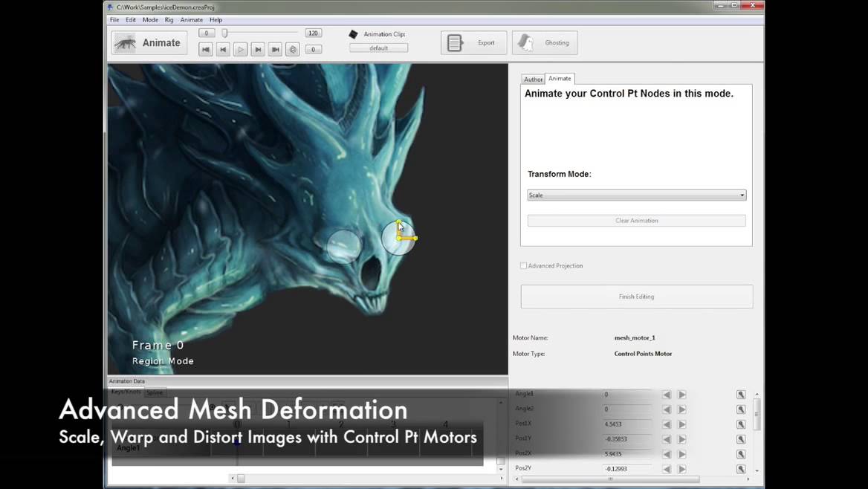Screen dimensions: 868x489
Task: Click the end frame field showing 120
Action: (314, 33)
